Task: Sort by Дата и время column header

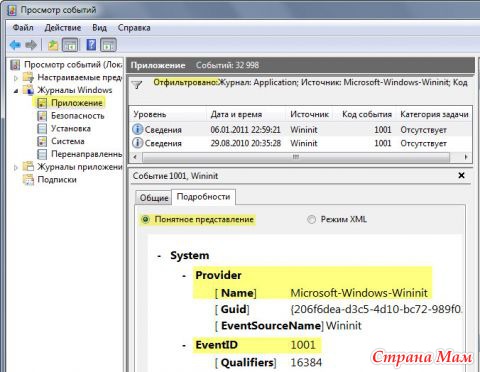Action: point(246,114)
